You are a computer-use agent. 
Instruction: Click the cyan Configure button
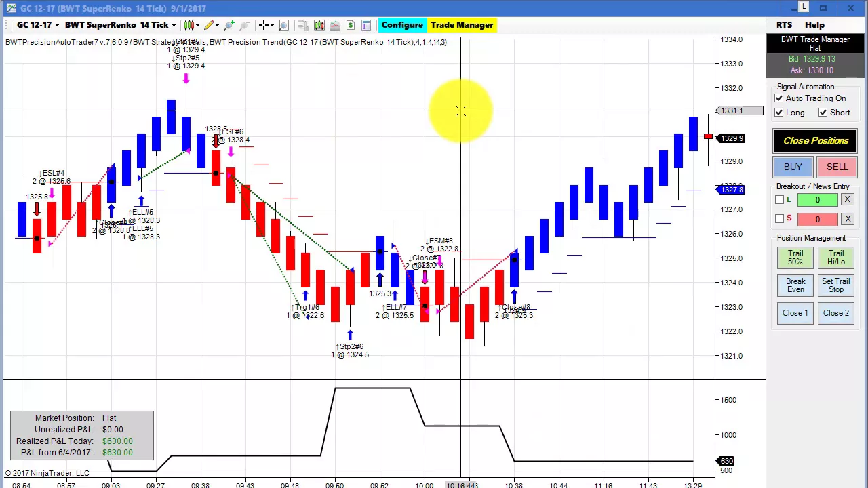402,25
